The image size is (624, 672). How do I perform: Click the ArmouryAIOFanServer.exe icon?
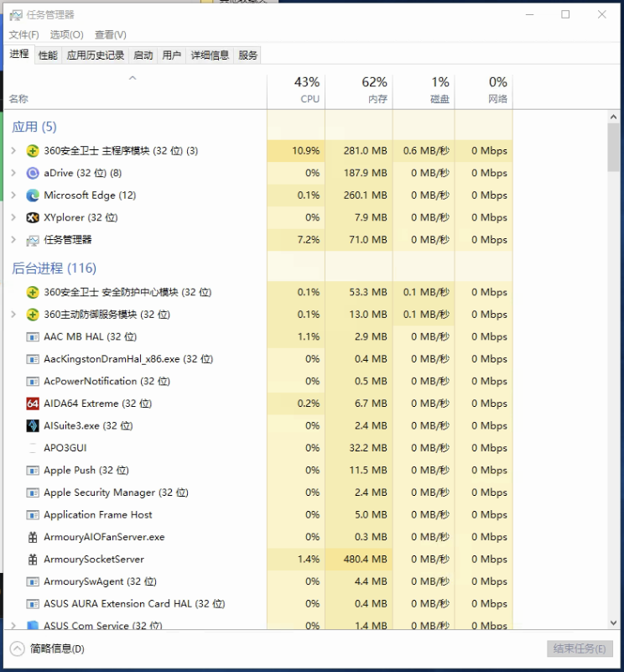[x=33, y=538]
